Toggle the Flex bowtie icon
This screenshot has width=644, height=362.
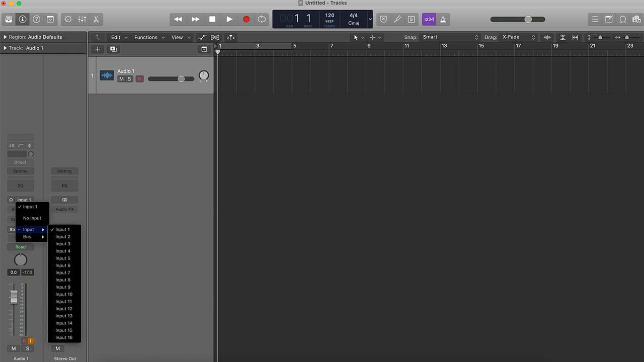[x=215, y=37]
